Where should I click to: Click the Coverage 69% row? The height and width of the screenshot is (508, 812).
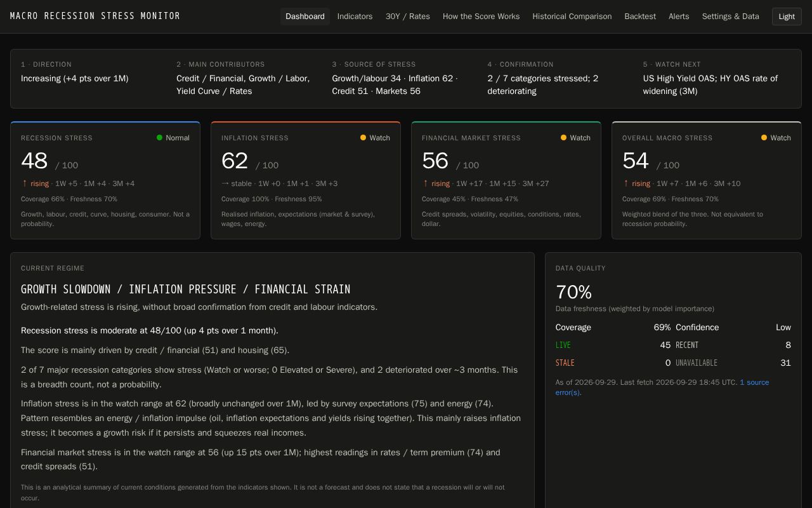(x=613, y=328)
